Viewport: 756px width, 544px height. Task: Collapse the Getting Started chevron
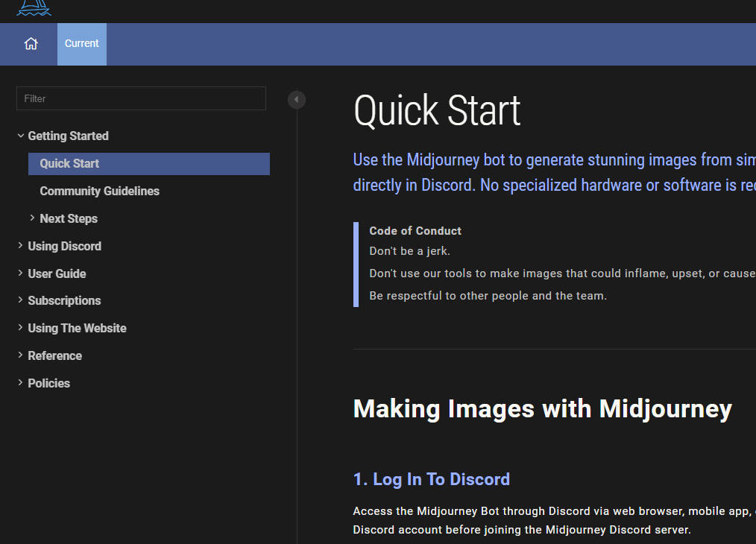click(x=21, y=136)
